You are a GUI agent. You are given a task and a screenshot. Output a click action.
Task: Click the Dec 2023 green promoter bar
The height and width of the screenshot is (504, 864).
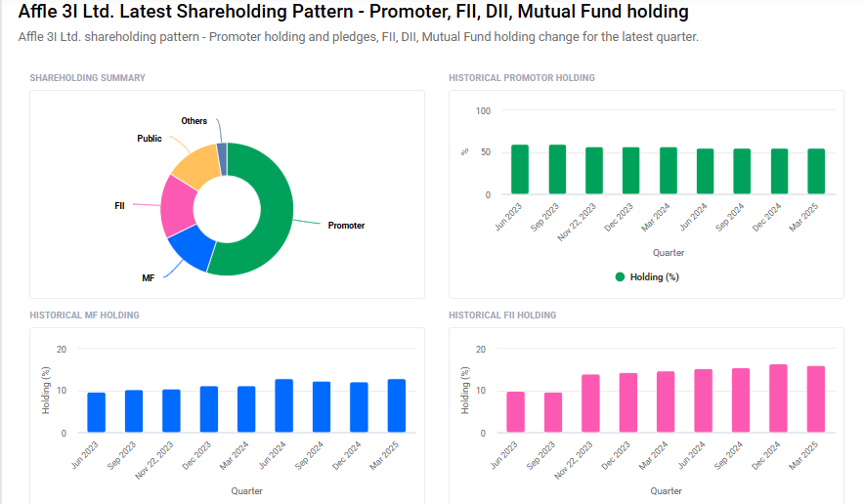click(x=631, y=170)
